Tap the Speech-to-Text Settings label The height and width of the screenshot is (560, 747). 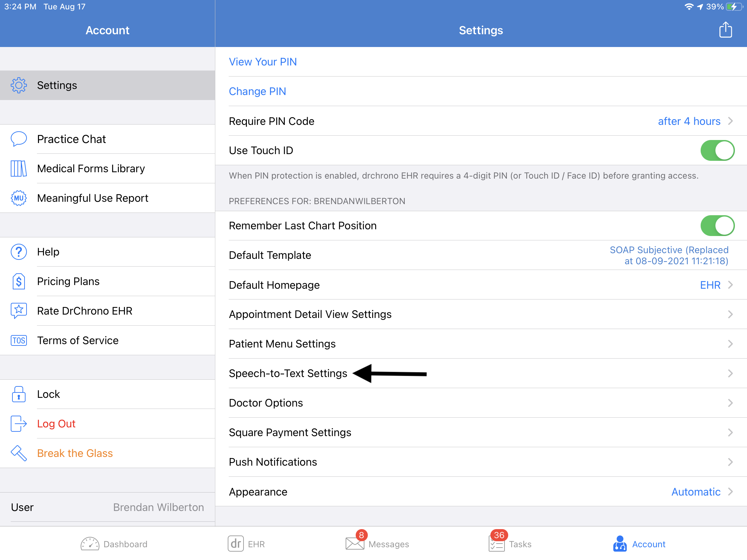tap(288, 373)
